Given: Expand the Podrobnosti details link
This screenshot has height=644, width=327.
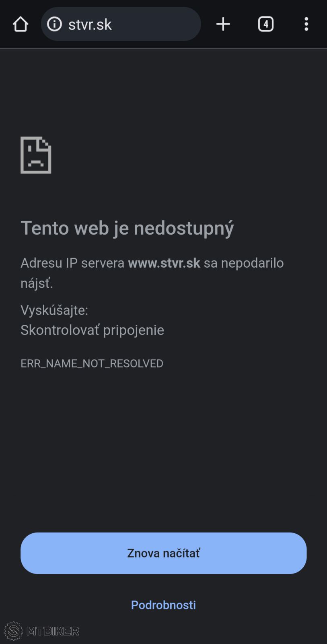Looking at the screenshot, I should coord(163,605).
